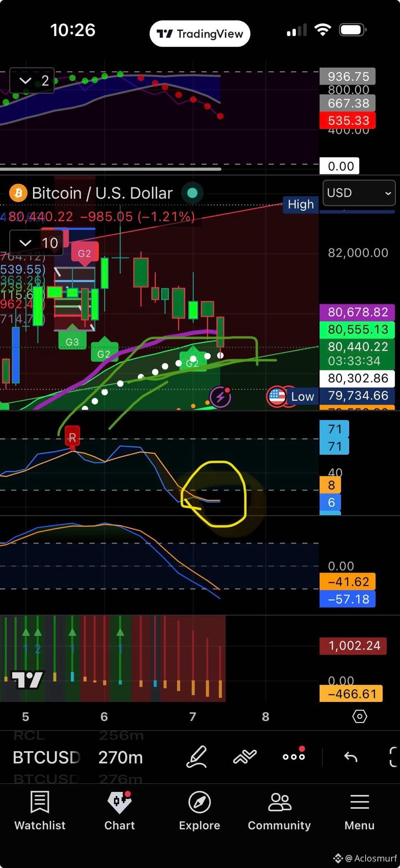
Task: Collapse the indicator legend showing 10
Action: (x=36, y=243)
